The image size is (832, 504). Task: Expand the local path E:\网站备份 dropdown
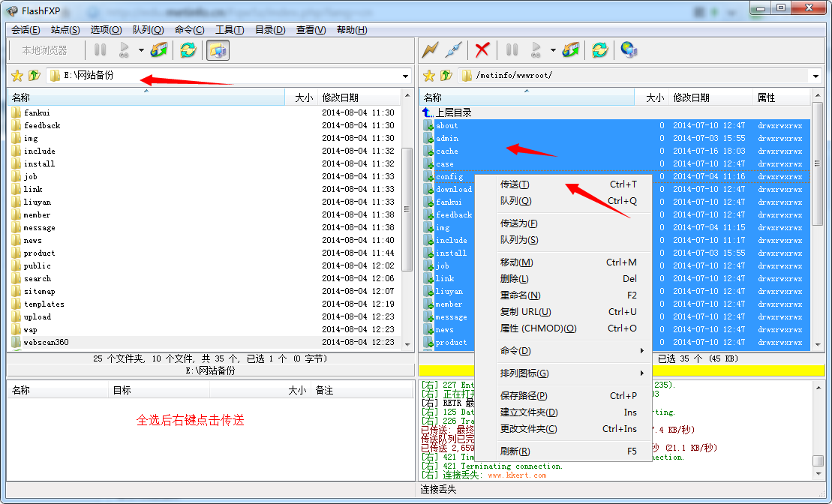405,76
